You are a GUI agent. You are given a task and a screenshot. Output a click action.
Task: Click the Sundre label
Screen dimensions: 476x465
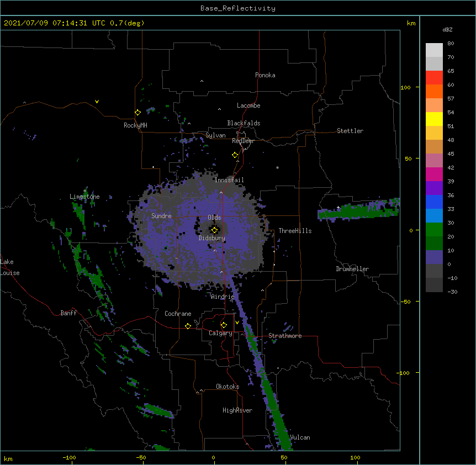coord(161,216)
